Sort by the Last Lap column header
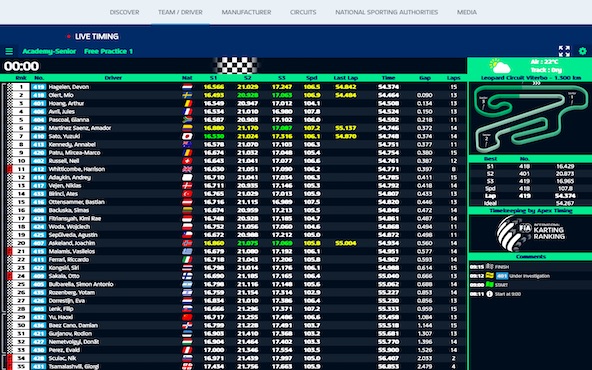592x370 pixels. pyautogui.click(x=345, y=78)
